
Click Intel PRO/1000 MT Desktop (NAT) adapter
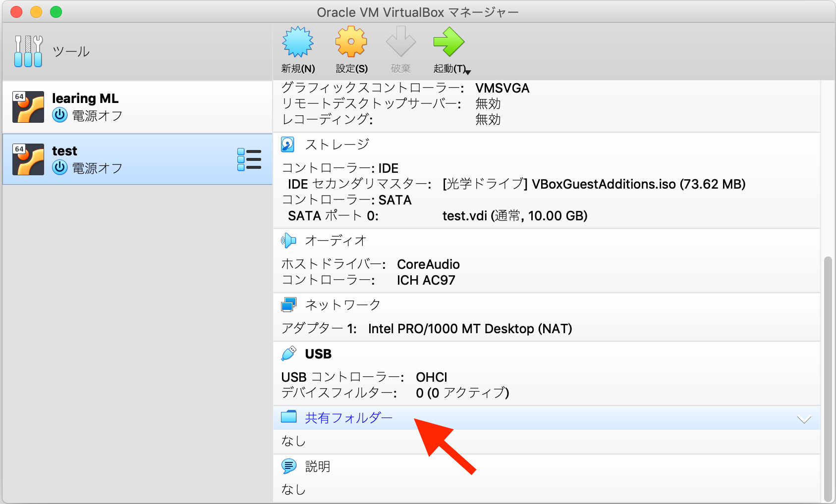[x=470, y=329]
